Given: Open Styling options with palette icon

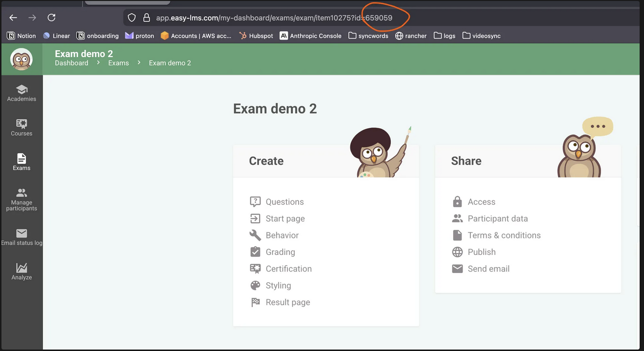Looking at the screenshot, I should (278, 286).
